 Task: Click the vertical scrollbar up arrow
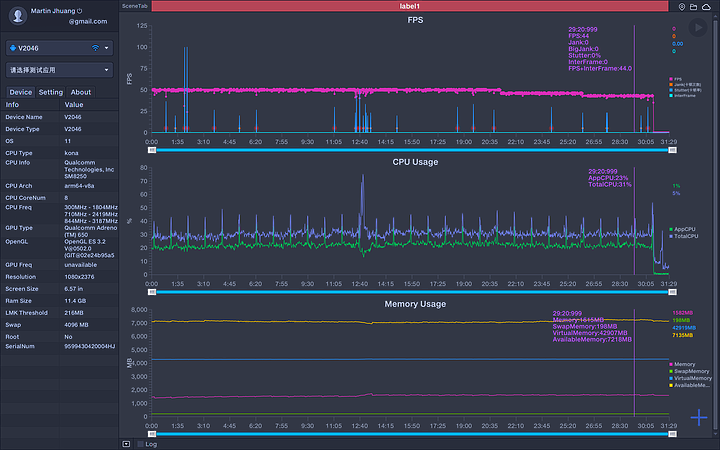715,15
